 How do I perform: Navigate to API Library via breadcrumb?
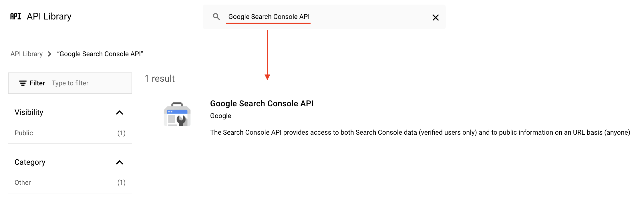point(26,54)
